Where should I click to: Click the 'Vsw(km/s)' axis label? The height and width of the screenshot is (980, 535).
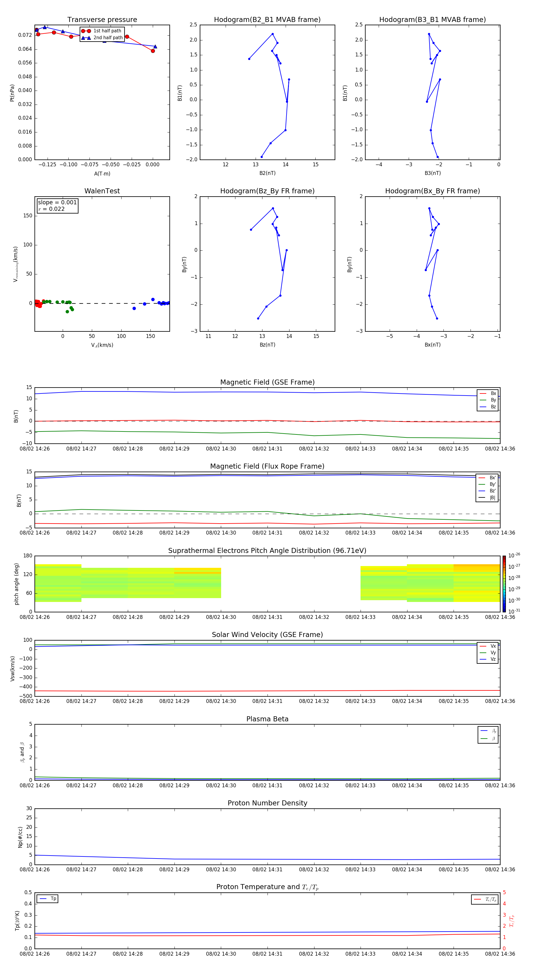pyautogui.click(x=12, y=668)
